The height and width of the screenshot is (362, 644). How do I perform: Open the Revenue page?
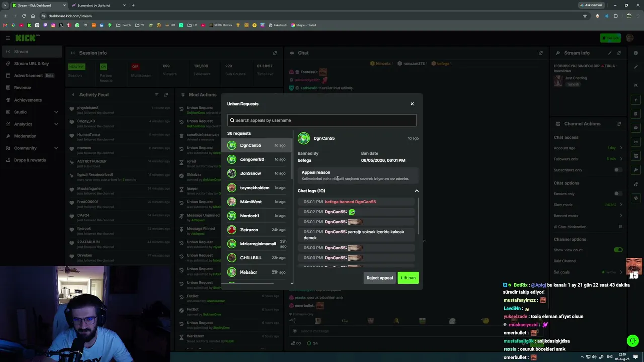pyautogui.click(x=32, y=87)
